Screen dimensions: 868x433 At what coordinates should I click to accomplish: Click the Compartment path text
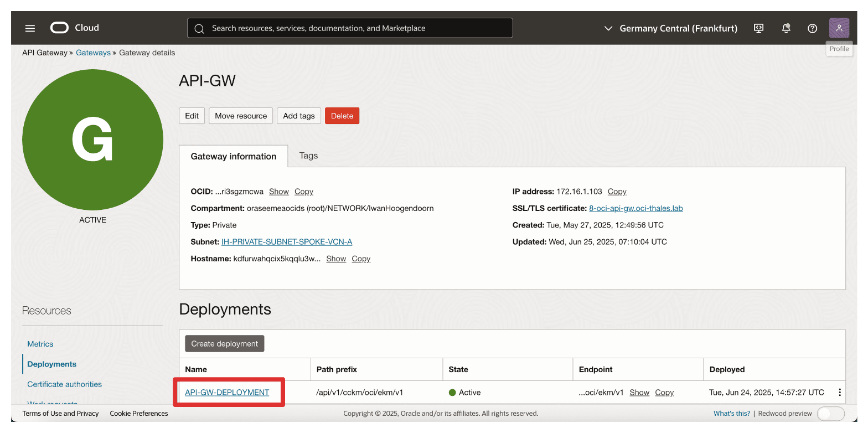(x=340, y=208)
